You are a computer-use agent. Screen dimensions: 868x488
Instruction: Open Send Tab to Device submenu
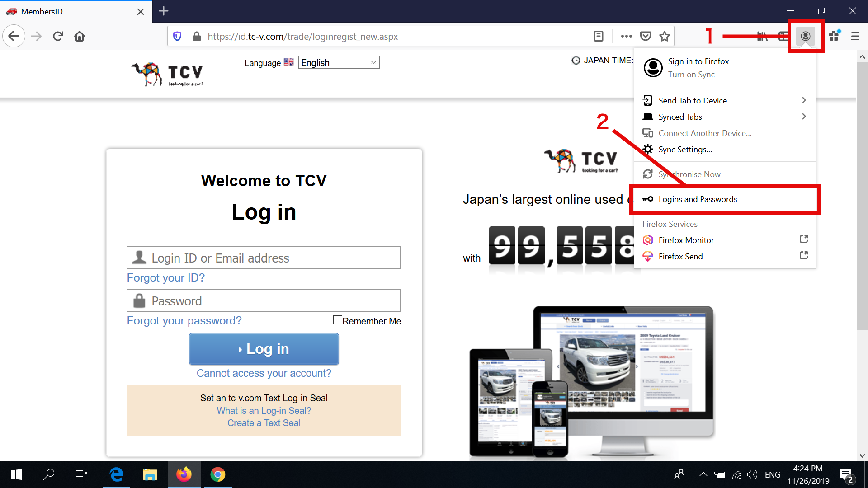pyautogui.click(x=725, y=100)
